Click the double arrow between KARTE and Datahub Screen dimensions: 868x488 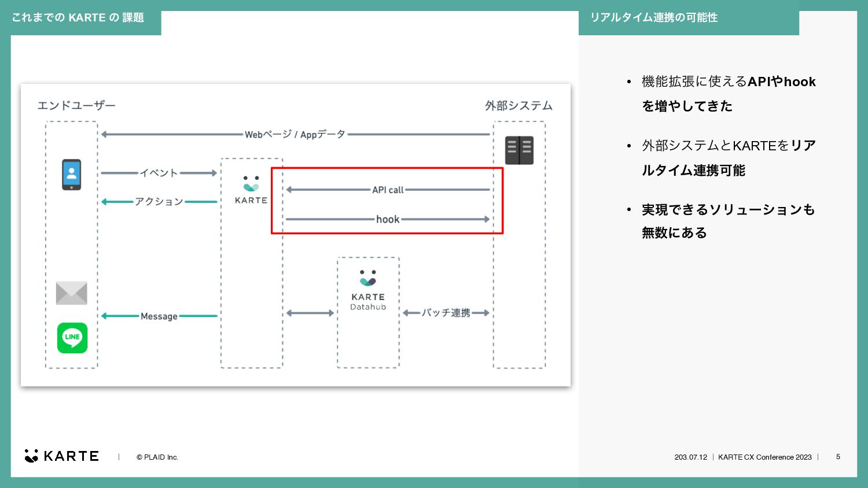point(310,313)
